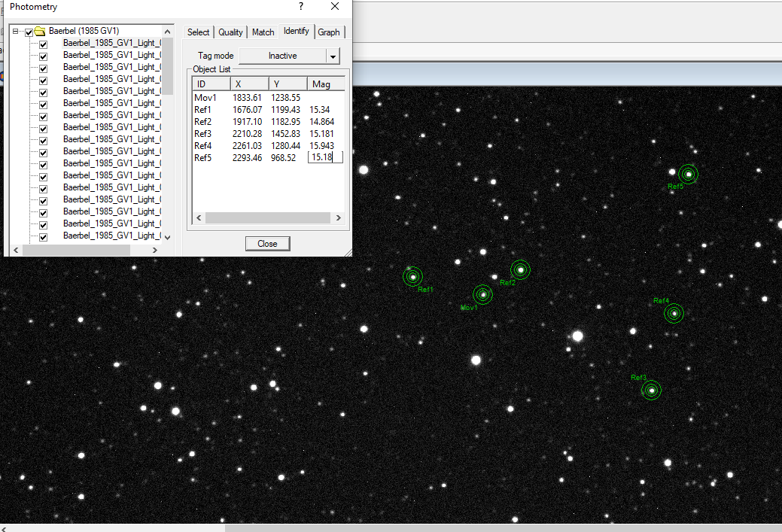Select the Ref3 row in Object List

tap(268, 134)
